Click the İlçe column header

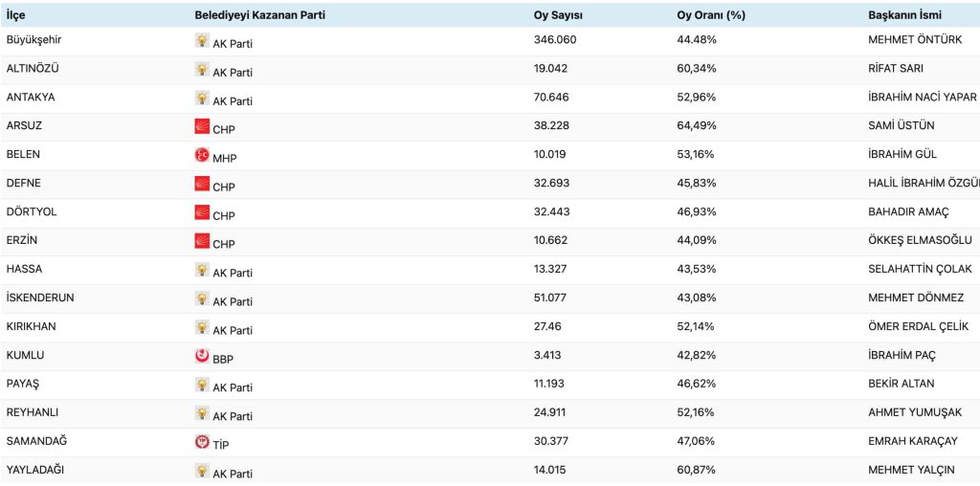[16, 15]
